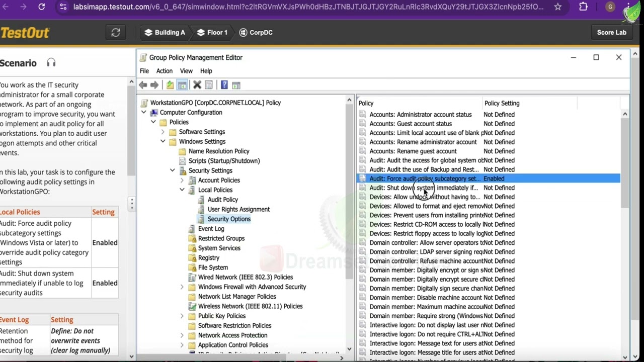Select Software Restriction Policies in the tree
The image size is (644, 362).
234,325
